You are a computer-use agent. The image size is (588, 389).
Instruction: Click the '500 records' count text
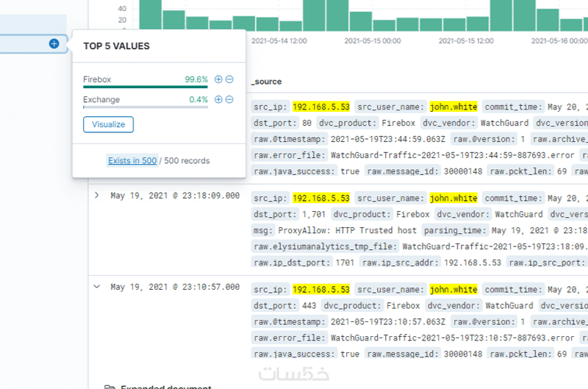pyautogui.click(x=187, y=160)
